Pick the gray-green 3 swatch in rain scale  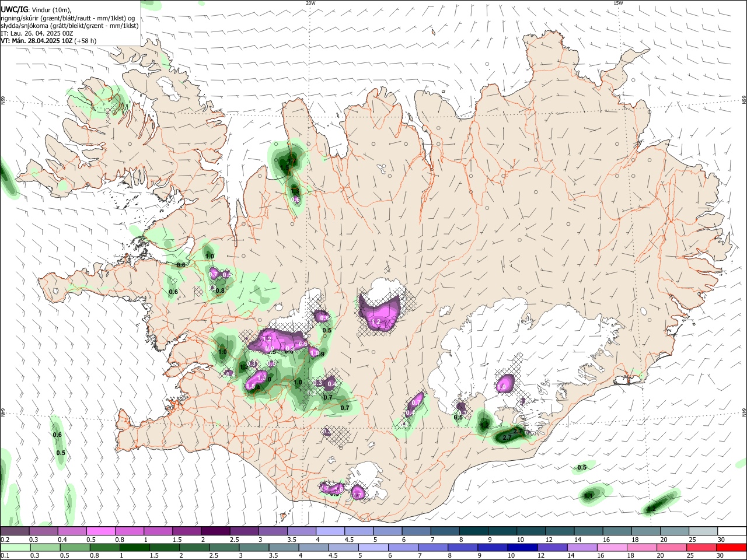pyautogui.click(x=254, y=547)
